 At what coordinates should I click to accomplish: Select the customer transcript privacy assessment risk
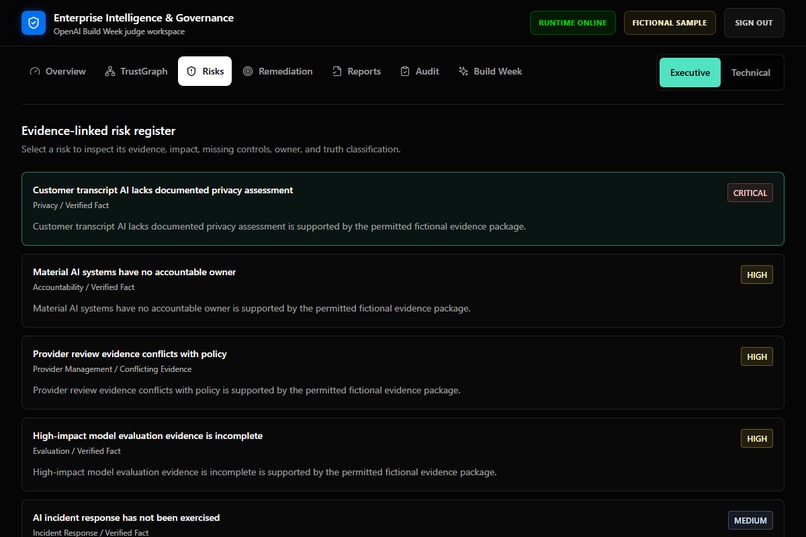(403, 209)
